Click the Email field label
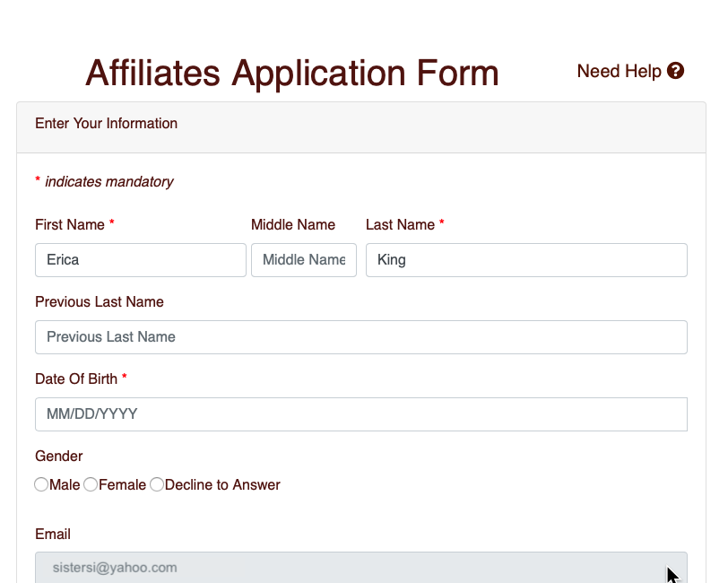The width and height of the screenshot is (728, 583). click(53, 535)
